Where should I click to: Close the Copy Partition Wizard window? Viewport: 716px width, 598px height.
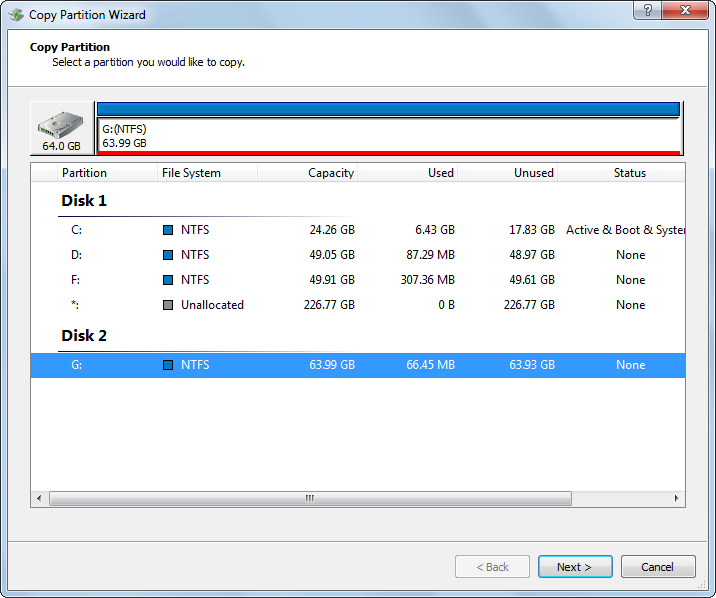[x=684, y=10]
